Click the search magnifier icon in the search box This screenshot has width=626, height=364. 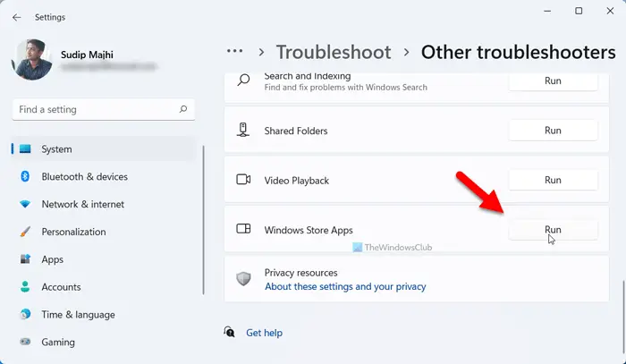(x=183, y=109)
